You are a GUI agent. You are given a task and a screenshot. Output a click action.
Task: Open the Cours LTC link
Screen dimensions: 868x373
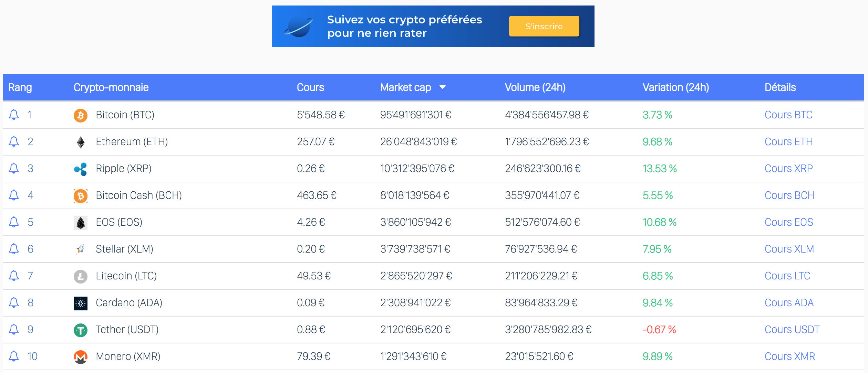[x=787, y=276]
